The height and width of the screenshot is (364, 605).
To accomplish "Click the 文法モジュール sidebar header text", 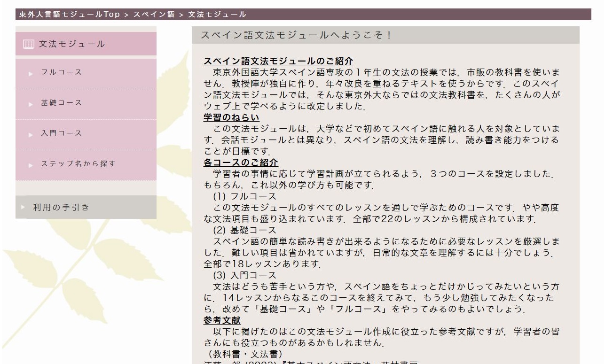I will click(x=72, y=44).
